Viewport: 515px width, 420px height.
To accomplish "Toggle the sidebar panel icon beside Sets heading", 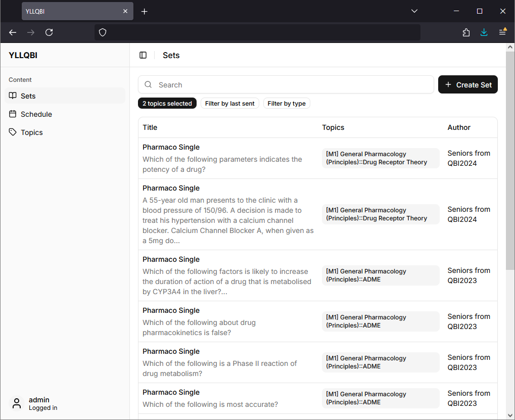I will pyautogui.click(x=143, y=55).
